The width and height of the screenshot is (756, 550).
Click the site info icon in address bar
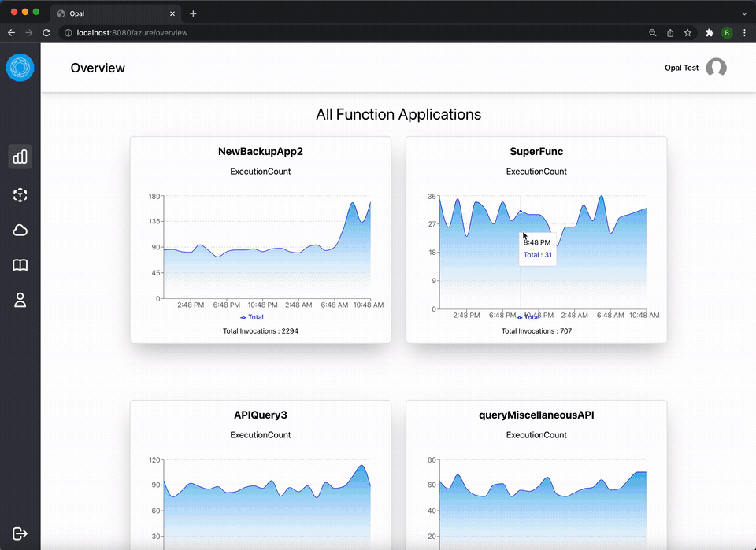[x=69, y=33]
